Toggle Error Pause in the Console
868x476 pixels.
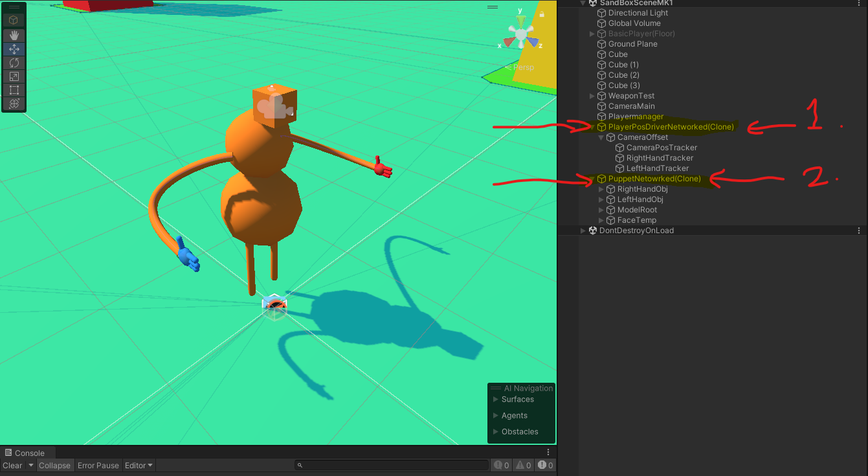point(98,466)
